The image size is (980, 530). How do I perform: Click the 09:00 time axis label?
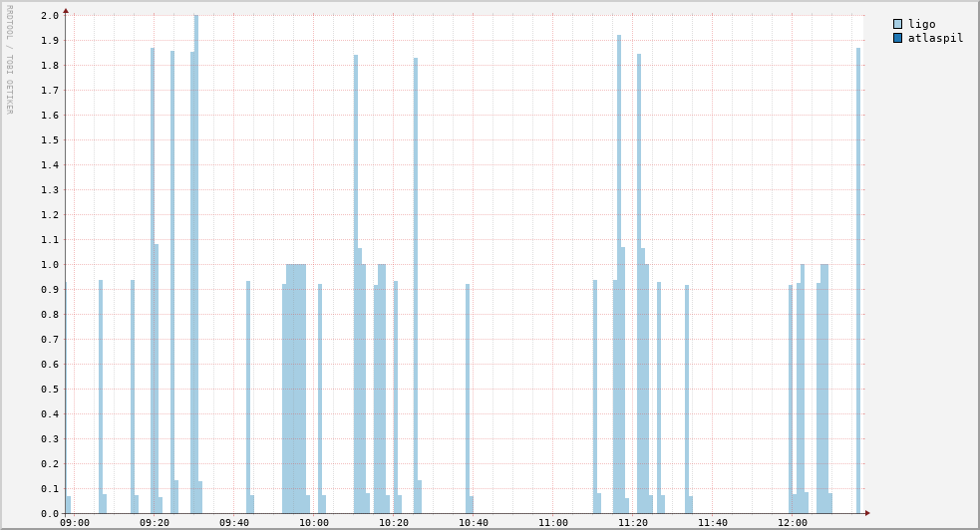click(75, 523)
